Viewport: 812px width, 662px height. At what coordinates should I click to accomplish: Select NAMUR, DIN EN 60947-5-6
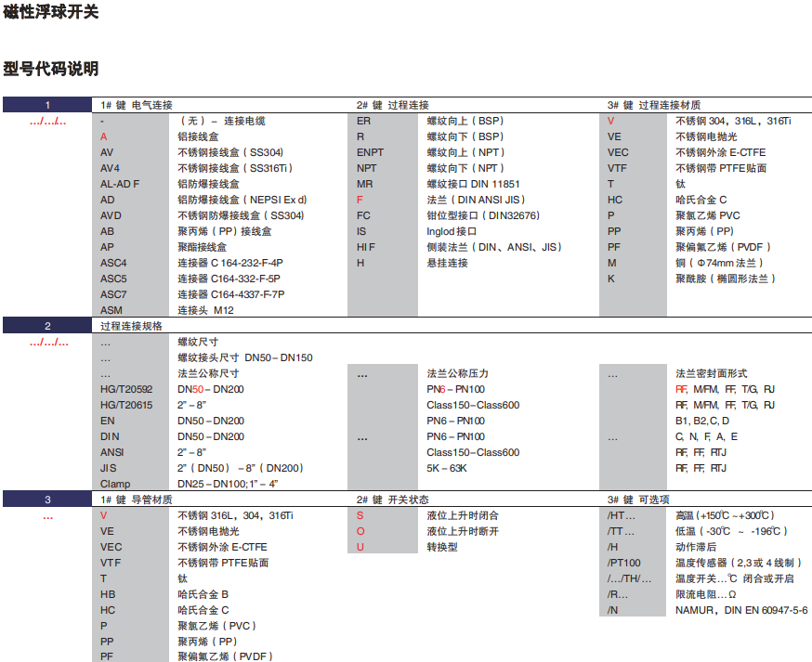click(741, 610)
